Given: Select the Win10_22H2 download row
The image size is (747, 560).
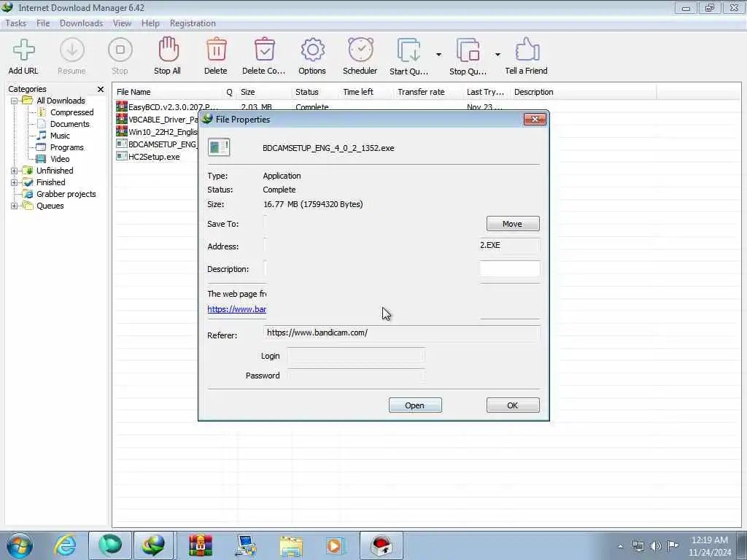Looking at the screenshot, I should pyautogui.click(x=158, y=132).
